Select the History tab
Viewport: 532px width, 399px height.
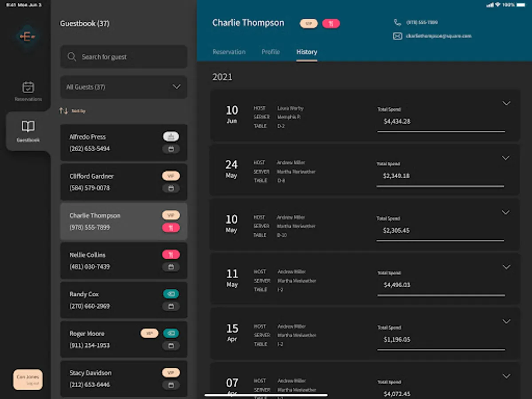coord(307,52)
